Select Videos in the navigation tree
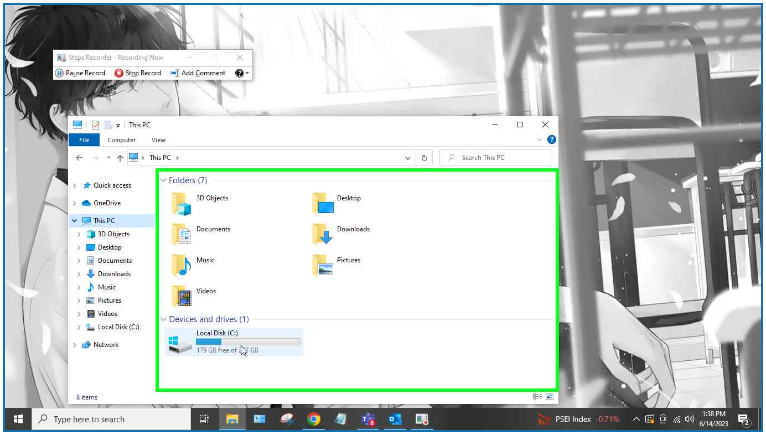This screenshot has height=436, width=766. coord(102,314)
